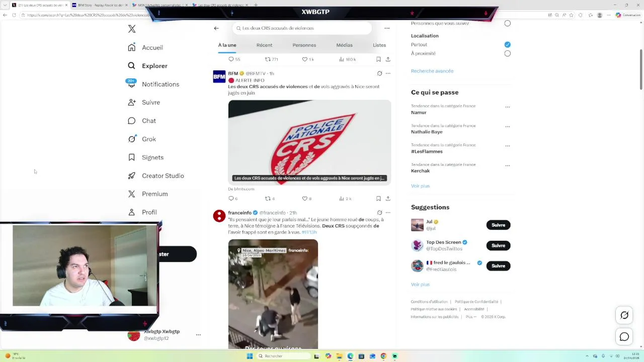Reply to BFM post with 6 replies
This screenshot has width=644, height=362.
coord(231,199)
